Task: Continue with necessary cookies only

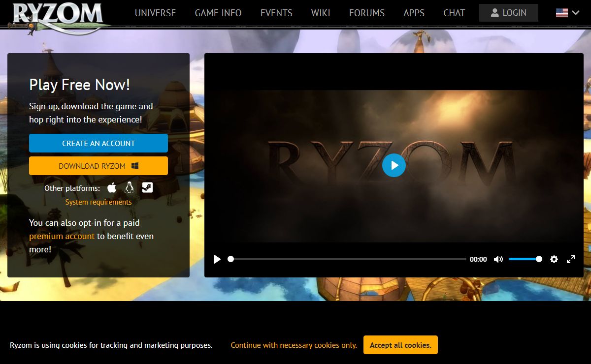Action: click(x=294, y=345)
